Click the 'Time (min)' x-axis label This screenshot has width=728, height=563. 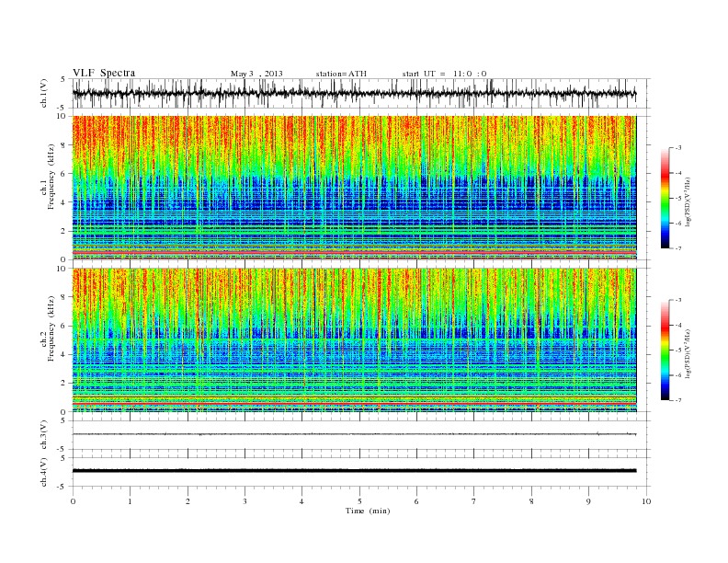click(368, 511)
